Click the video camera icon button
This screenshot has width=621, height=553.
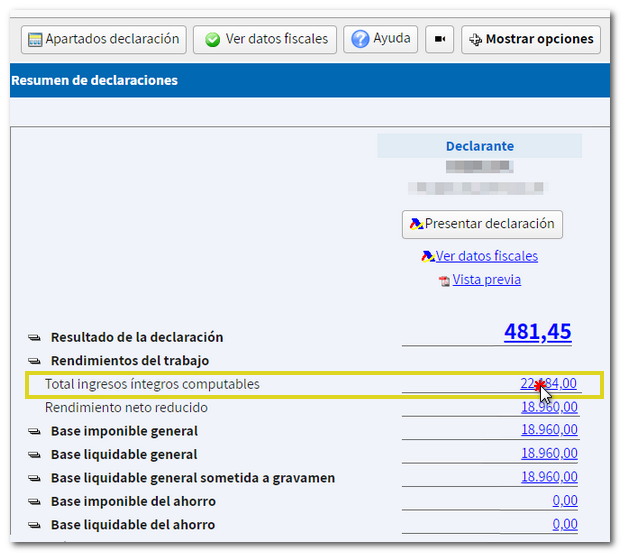tap(439, 40)
